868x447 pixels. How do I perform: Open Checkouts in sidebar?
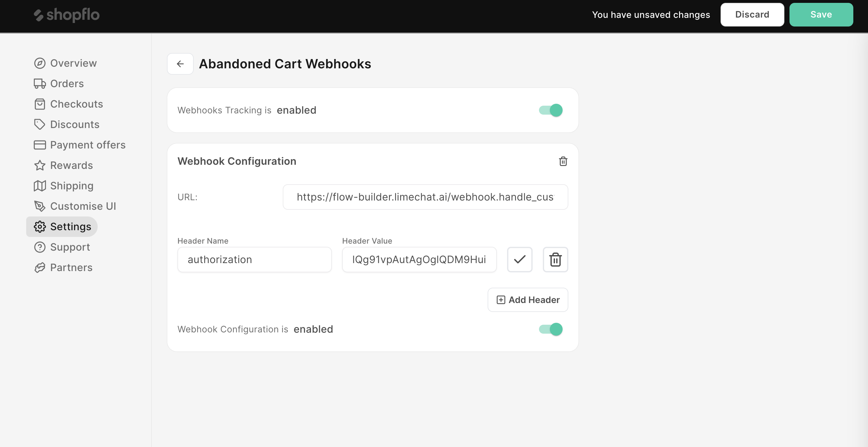pyautogui.click(x=68, y=104)
